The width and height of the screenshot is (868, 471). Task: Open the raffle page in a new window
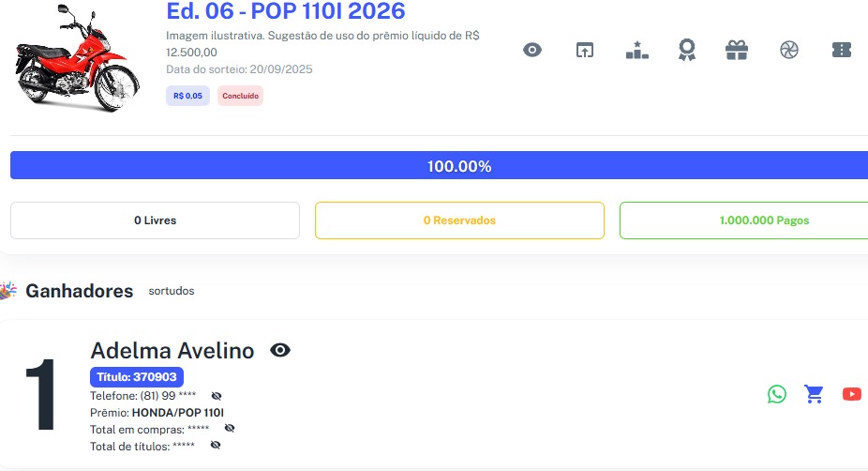pos(585,51)
